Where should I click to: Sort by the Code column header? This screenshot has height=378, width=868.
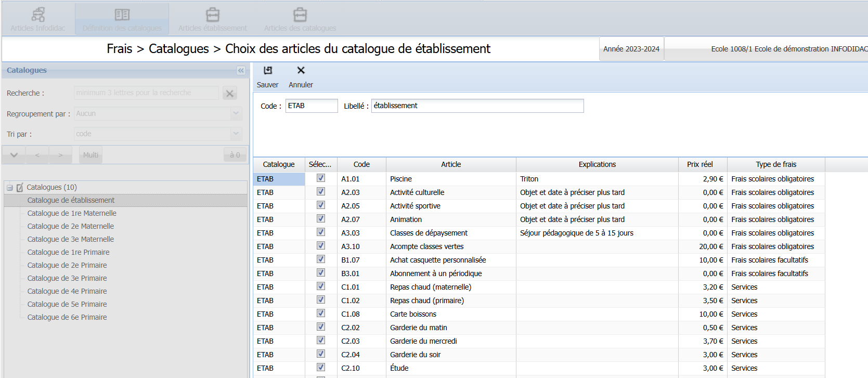pos(361,164)
